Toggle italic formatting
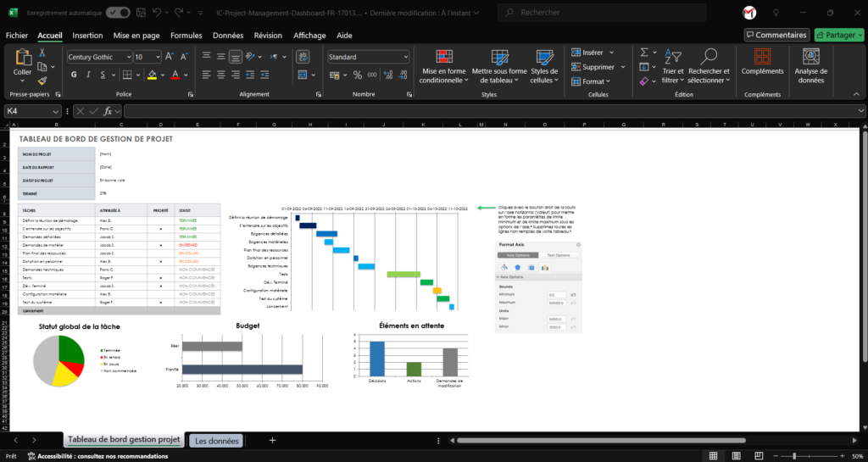 point(87,75)
